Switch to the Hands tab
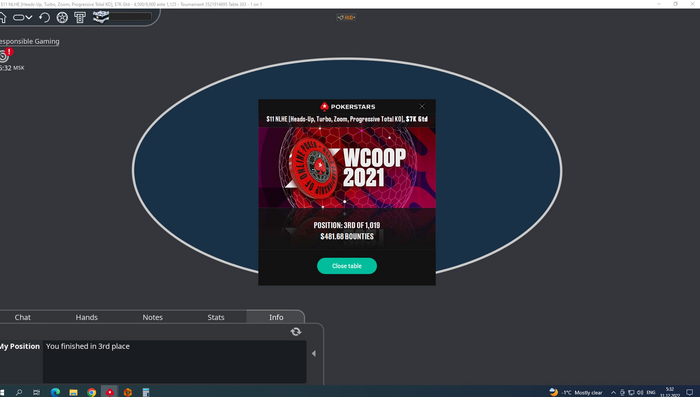700x397 pixels. pyautogui.click(x=87, y=317)
